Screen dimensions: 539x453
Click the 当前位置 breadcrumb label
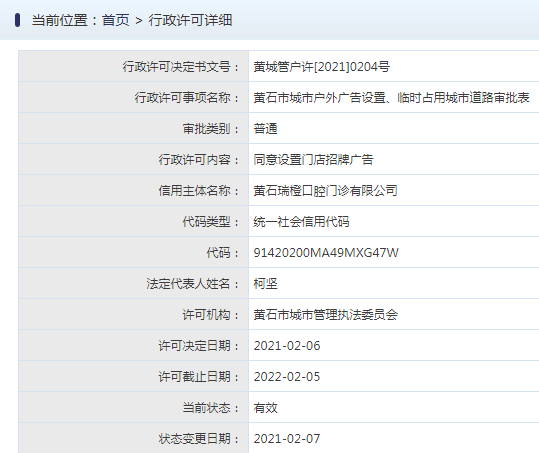[x=59, y=20]
